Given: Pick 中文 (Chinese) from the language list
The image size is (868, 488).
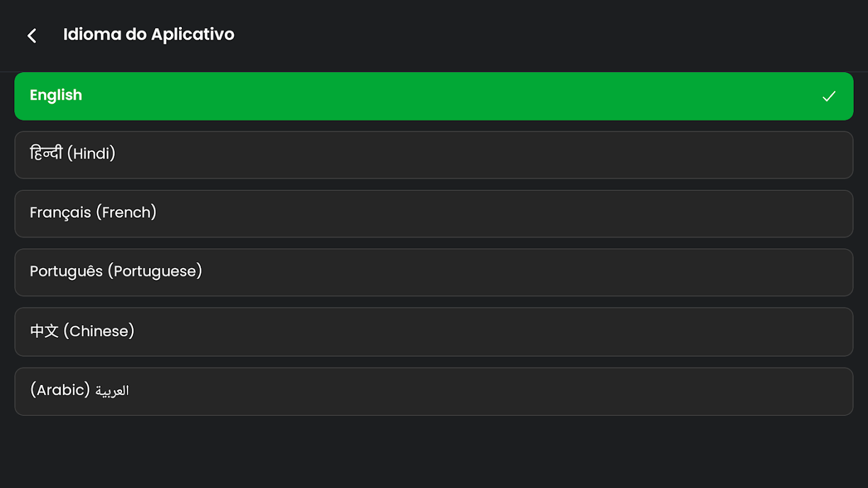Looking at the screenshot, I should pos(433,332).
